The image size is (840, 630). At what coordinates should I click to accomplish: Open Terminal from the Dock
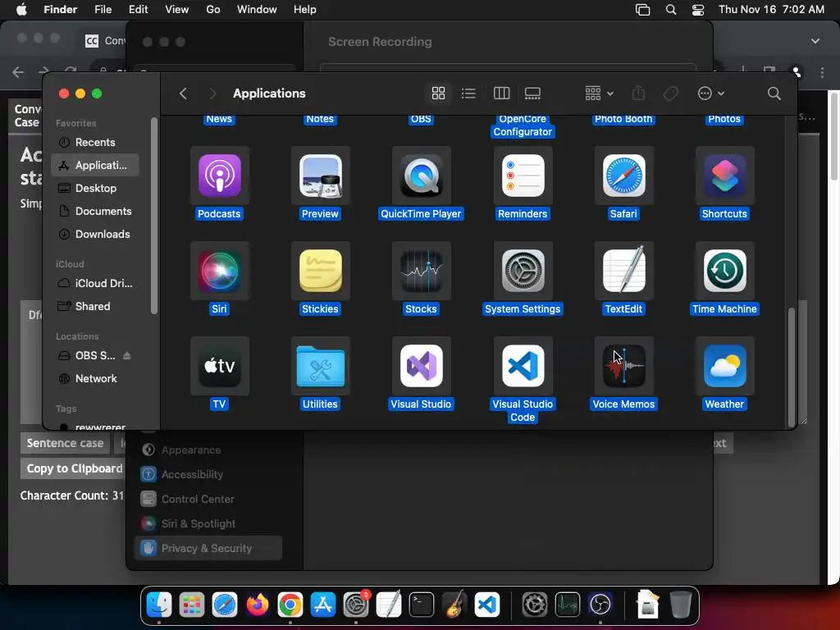[421, 605]
